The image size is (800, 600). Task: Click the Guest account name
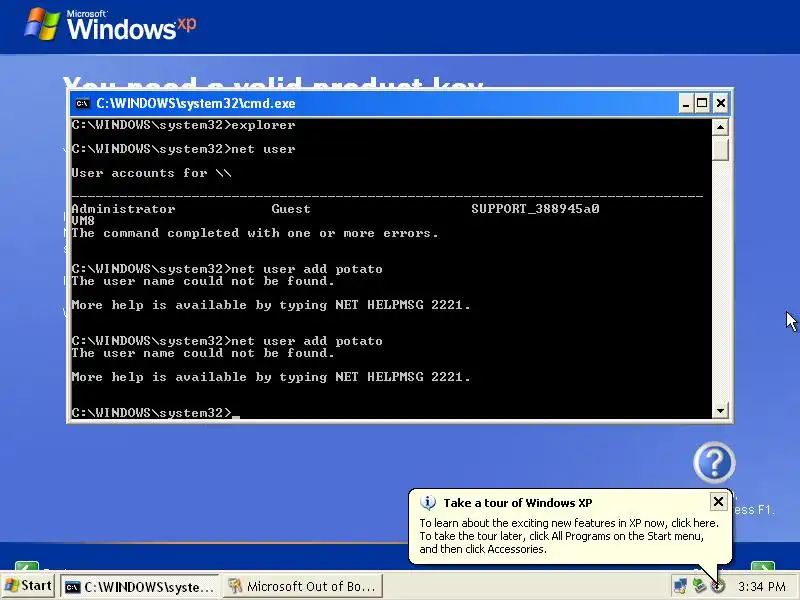291,209
